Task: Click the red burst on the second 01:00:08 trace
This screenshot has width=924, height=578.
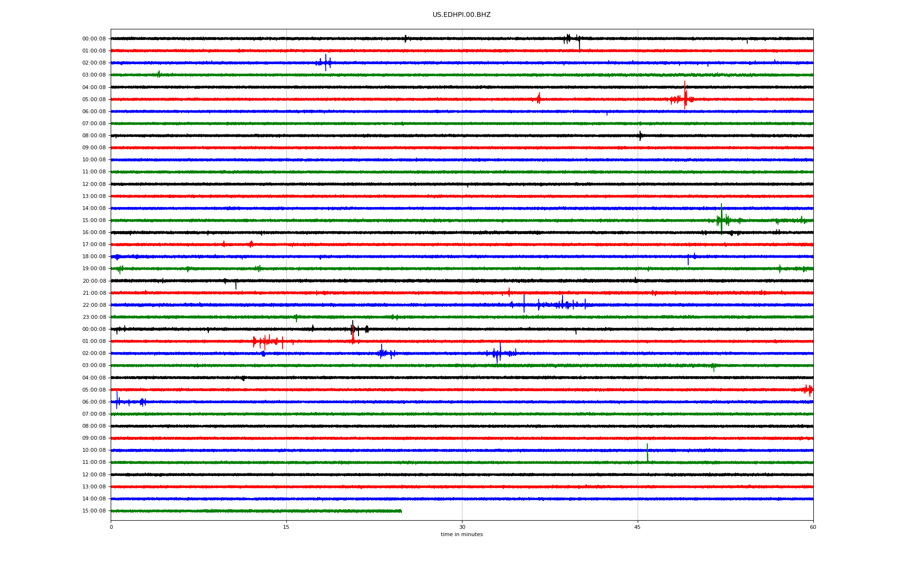Action: tap(265, 342)
